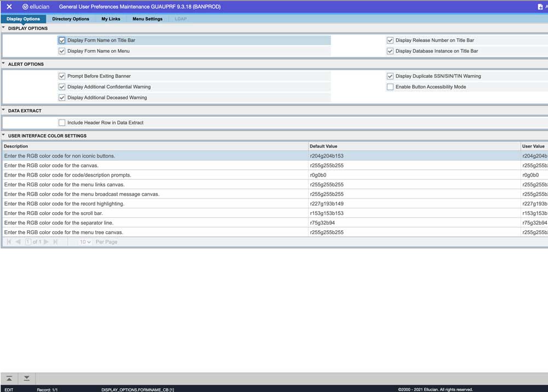Open the My Links tab
Viewport: 548px width, 392px height.
coord(111,18)
